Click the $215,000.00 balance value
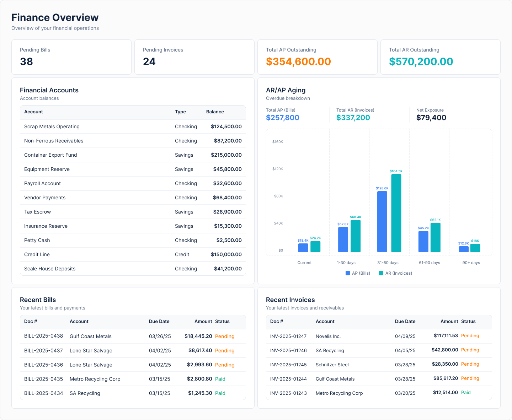Image resolution: width=512 pixels, height=420 pixels. pos(226,155)
